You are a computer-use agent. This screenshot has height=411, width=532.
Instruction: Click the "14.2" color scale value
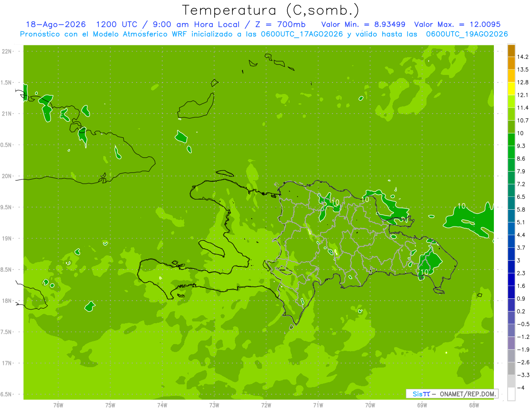point(523,57)
